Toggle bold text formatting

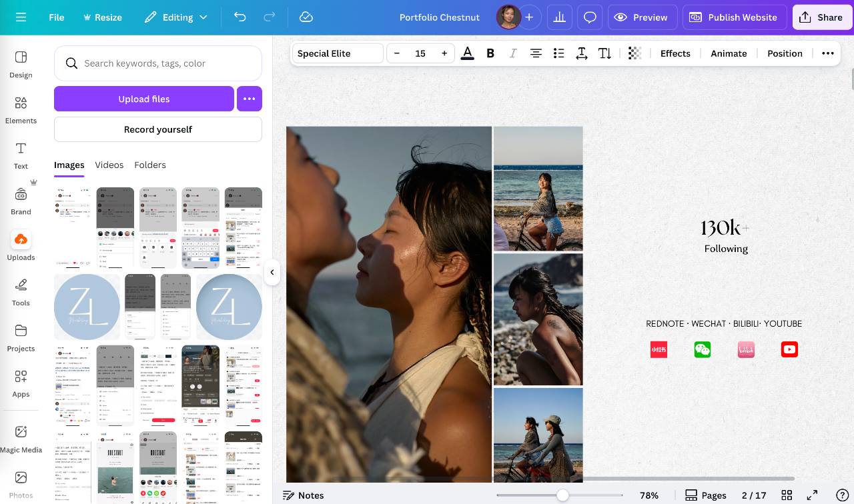tap(490, 53)
